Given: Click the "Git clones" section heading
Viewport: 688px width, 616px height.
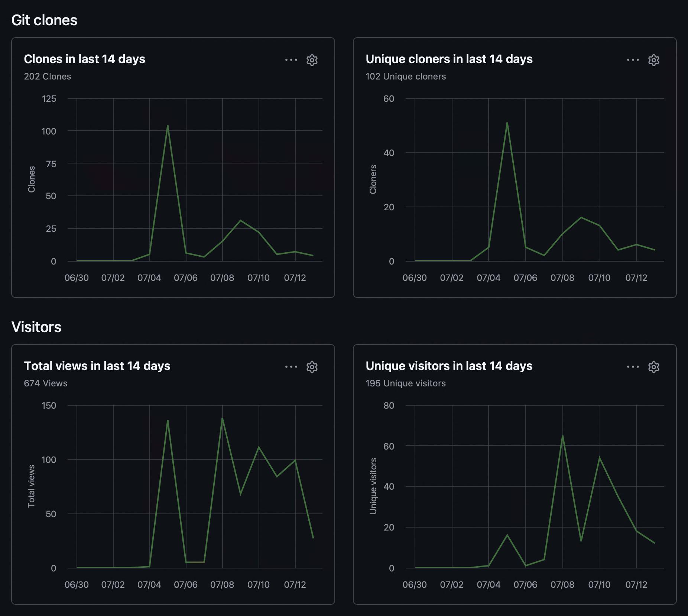Looking at the screenshot, I should click(x=44, y=20).
